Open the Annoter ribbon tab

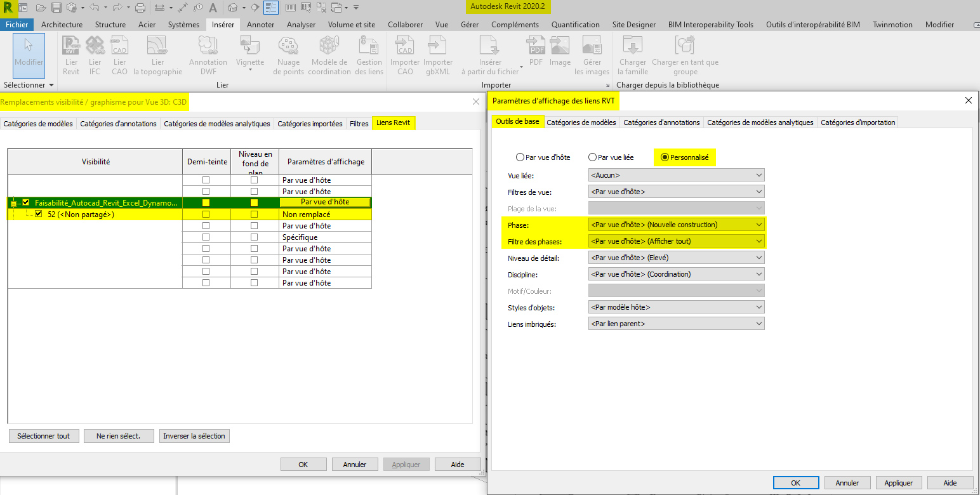point(260,25)
